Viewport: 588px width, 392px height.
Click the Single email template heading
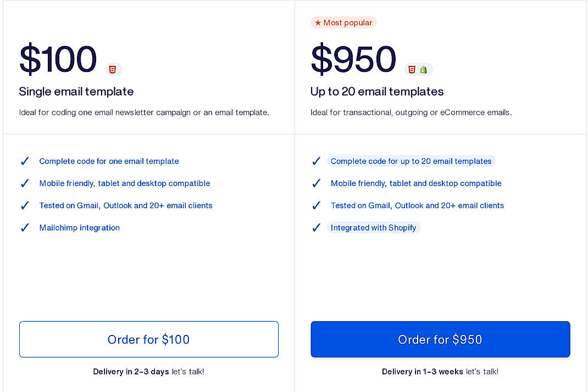click(76, 92)
